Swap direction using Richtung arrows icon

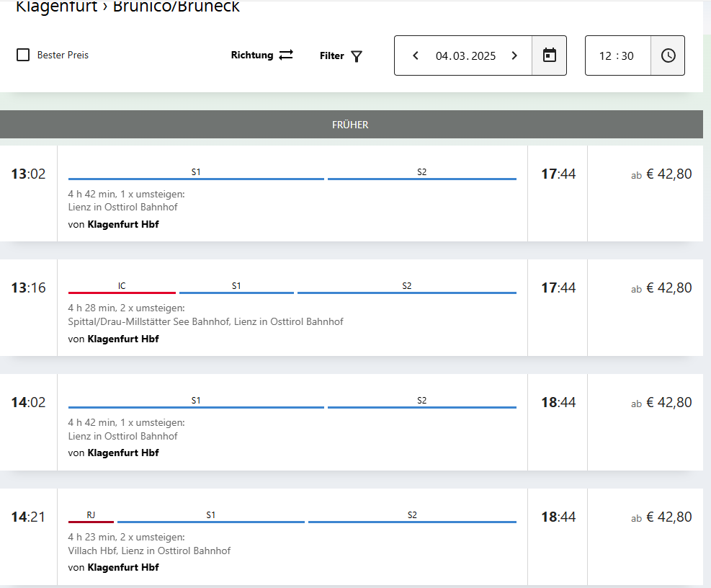pyautogui.click(x=286, y=55)
